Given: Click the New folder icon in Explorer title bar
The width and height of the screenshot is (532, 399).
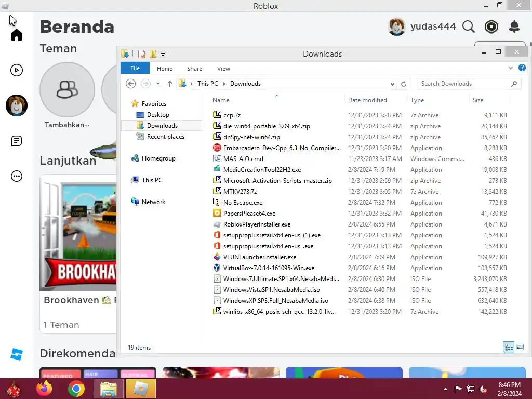Looking at the screenshot, I should tap(153, 54).
